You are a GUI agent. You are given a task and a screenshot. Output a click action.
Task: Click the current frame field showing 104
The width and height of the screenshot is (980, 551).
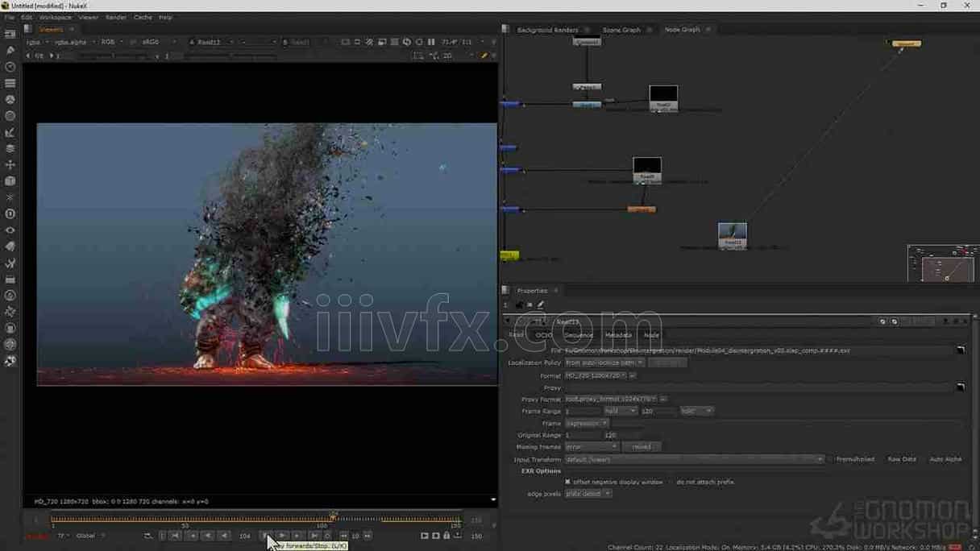(245, 536)
